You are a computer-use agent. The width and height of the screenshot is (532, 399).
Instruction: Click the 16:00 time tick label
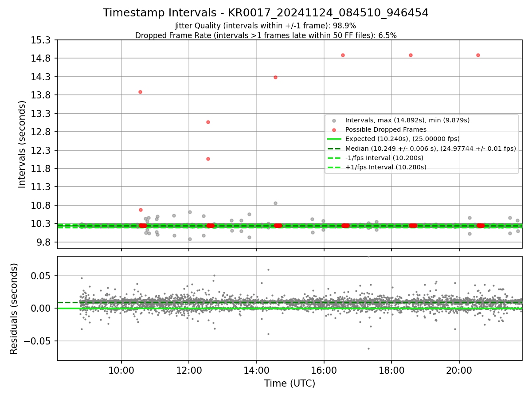324,370
